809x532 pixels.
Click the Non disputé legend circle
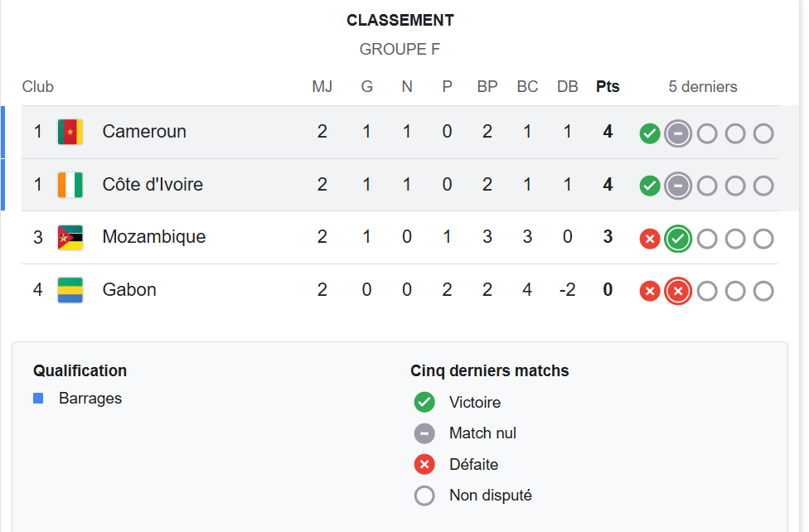pyautogui.click(x=424, y=496)
